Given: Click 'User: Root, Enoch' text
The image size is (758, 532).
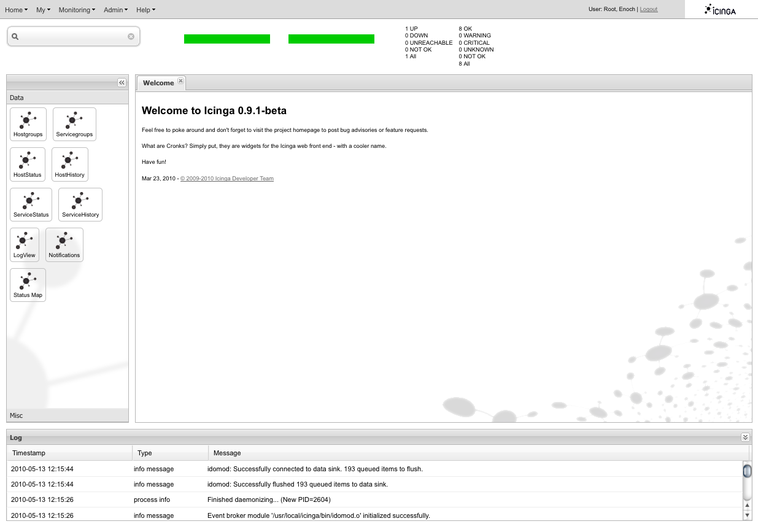Looking at the screenshot, I should pos(612,9).
